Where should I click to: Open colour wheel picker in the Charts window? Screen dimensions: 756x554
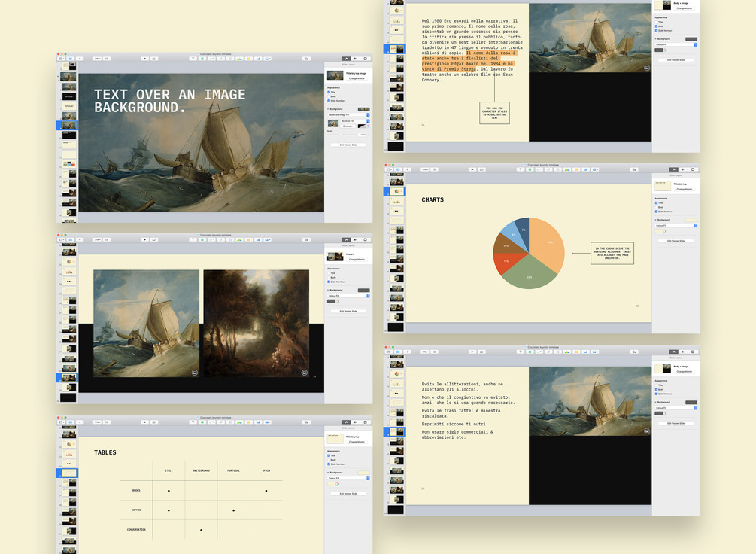(665, 231)
